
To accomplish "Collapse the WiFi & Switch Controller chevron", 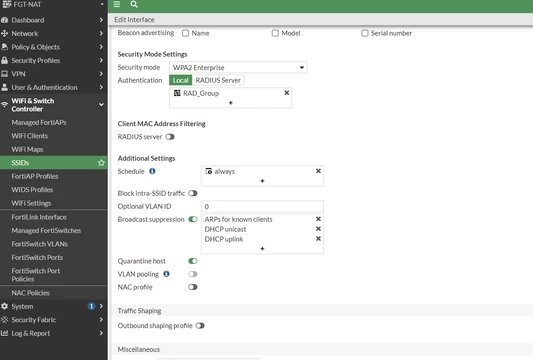I will 101,104.
